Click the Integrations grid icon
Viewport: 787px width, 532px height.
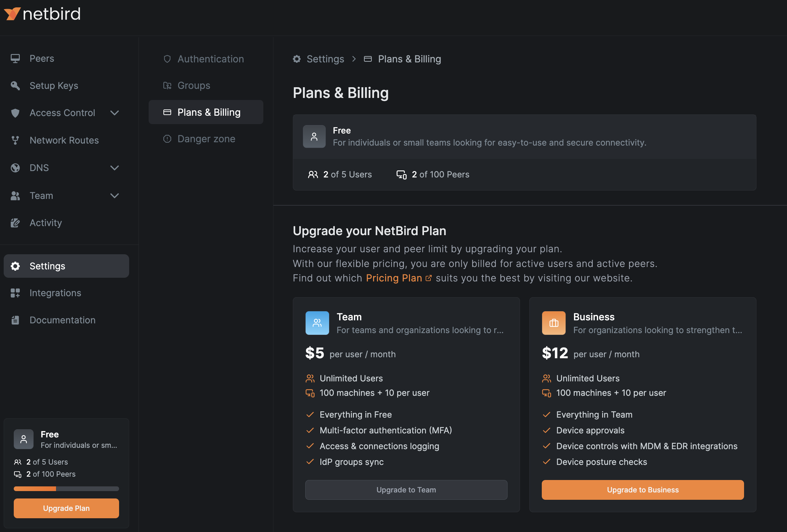coord(15,293)
